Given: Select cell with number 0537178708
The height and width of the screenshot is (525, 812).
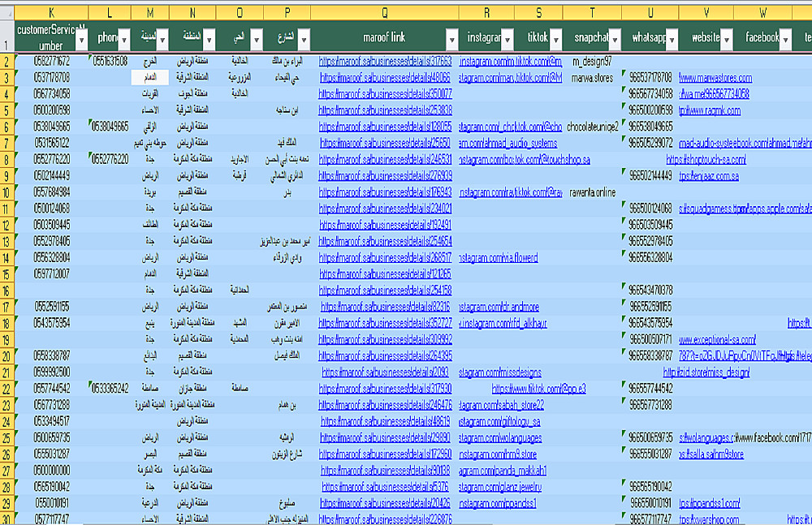Looking at the screenshot, I should click(x=51, y=78).
